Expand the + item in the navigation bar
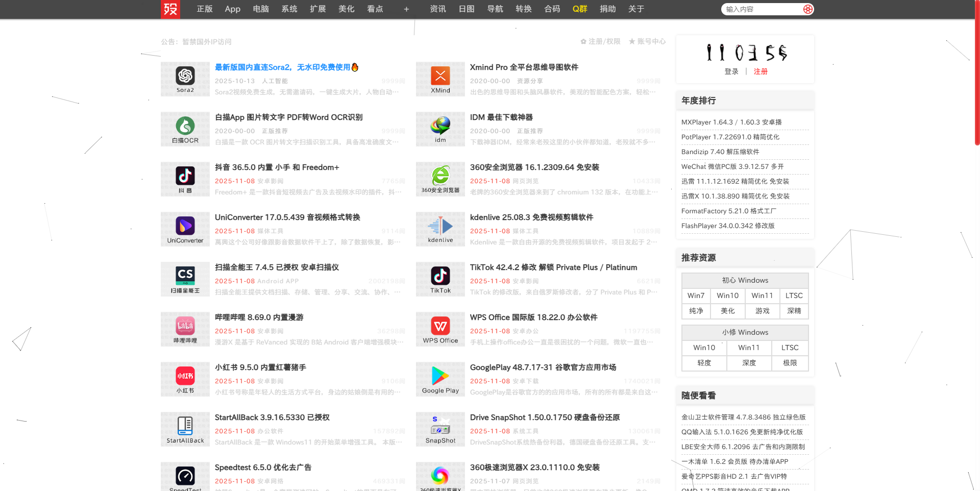980x491 pixels. tap(406, 9)
